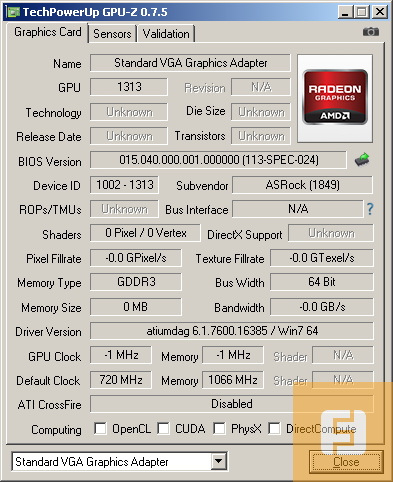Click the "Driver Version" label
Image resolution: width=393 pixels, height=482 pixels.
pyautogui.click(x=48, y=332)
